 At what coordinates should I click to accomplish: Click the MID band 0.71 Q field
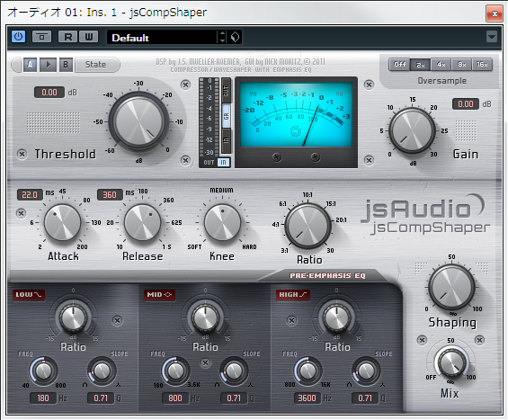(x=234, y=398)
